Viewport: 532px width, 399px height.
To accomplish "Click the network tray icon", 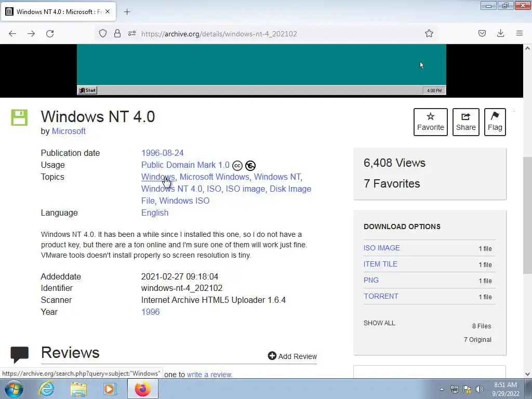I will (x=454, y=389).
